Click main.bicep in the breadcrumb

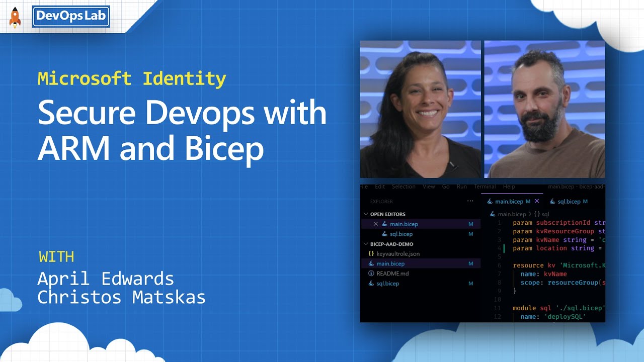tap(512, 214)
